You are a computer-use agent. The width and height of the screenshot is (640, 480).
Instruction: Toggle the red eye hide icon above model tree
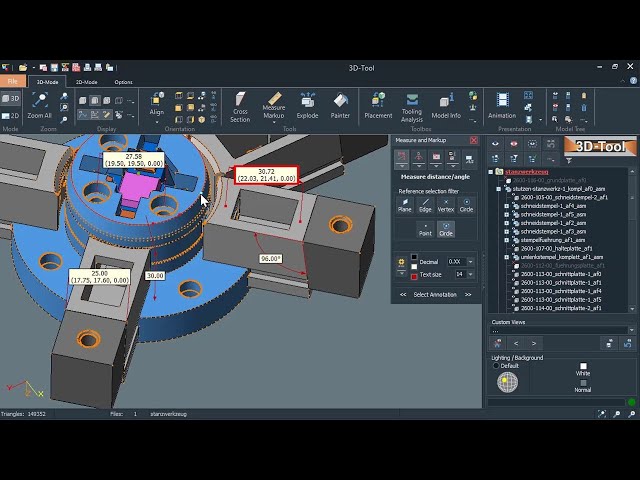pos(513,144)
